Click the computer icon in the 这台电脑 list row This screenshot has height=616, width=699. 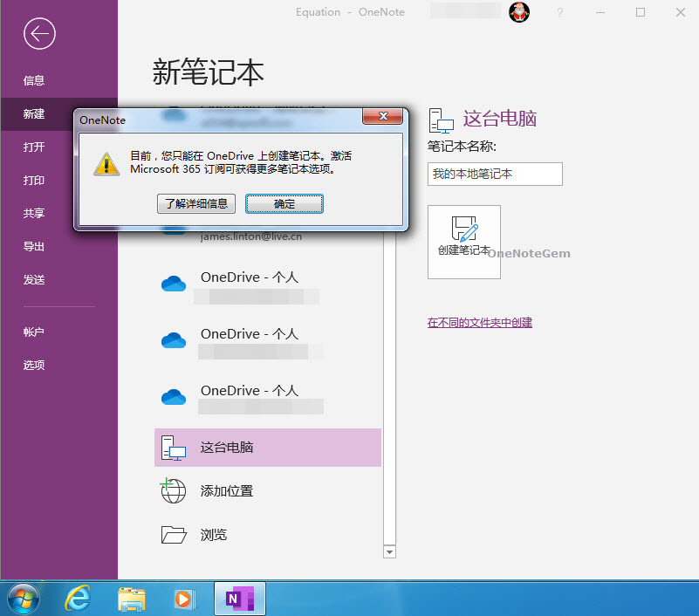174,448
